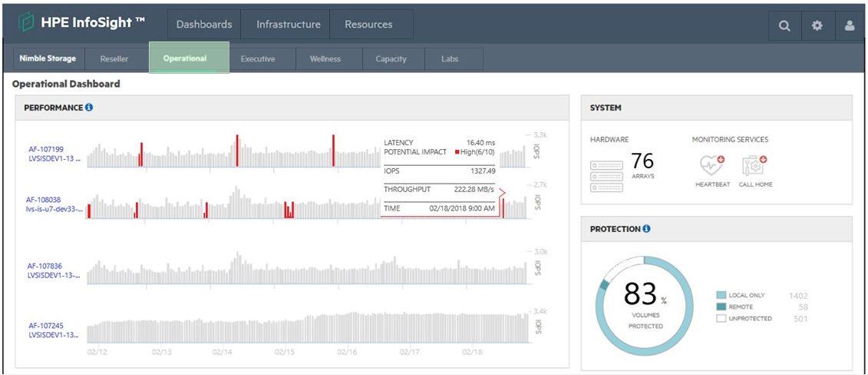The width and height of the screenshot is (868, 375).
Task: Click the SYSTEM panel header
Action: coord(717,108)
